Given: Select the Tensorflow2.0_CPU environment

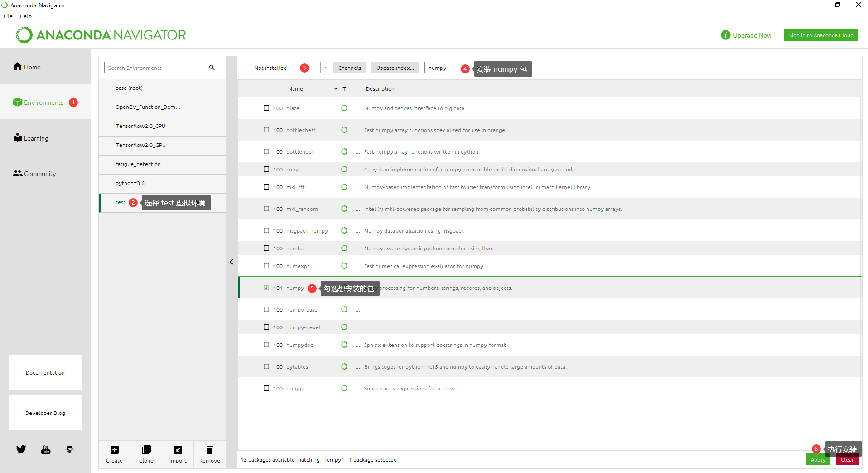Looking at the screenshot, I should [x=162, y=126].
